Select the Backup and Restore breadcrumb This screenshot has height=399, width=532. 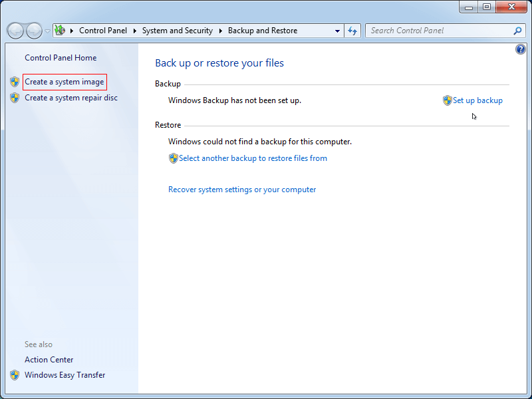(x=263, y=31)
